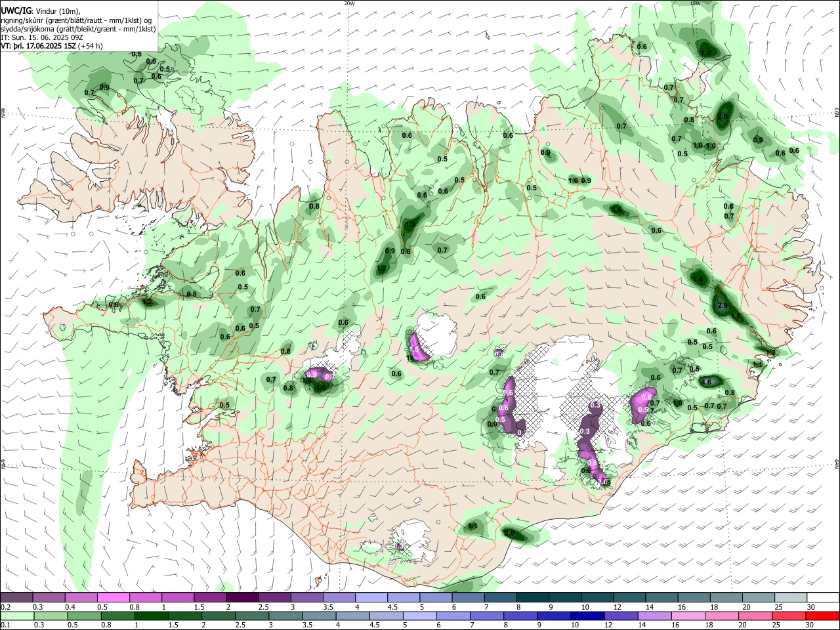Click the 15W longitude label
This screenshot has height=630, width=840.
[695, 3]
